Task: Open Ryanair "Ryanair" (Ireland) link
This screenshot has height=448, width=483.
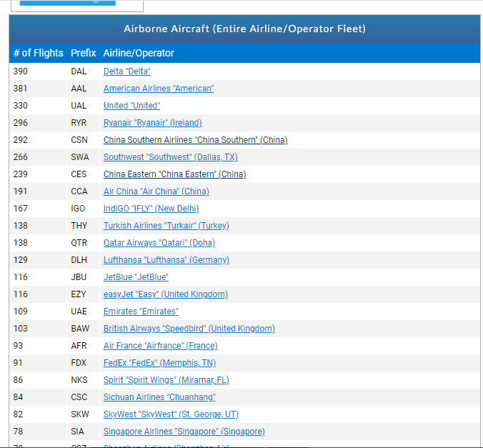Action: pos(152,123)
